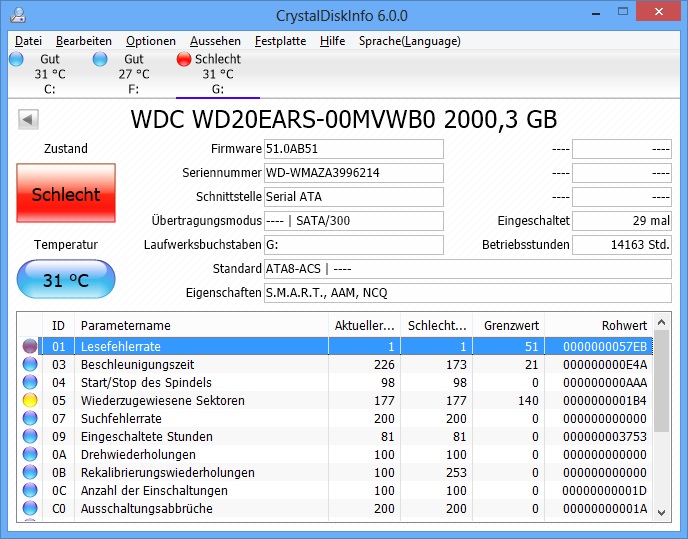
Task: Click the Betriebsstunden field 14163 Std.
Action: point(622,245)
